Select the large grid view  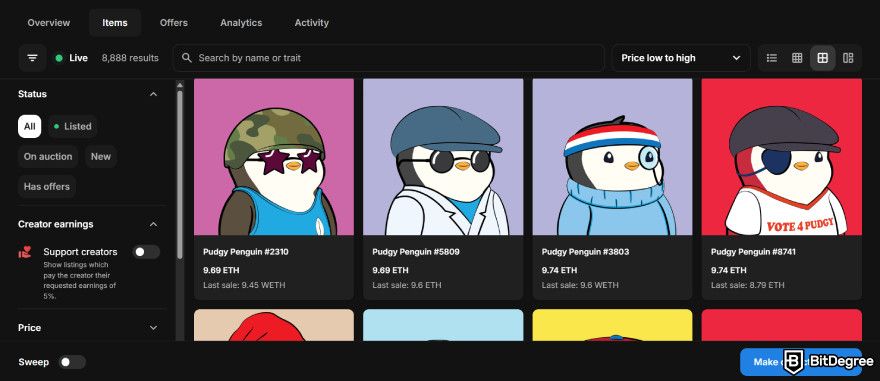point(823,58)
